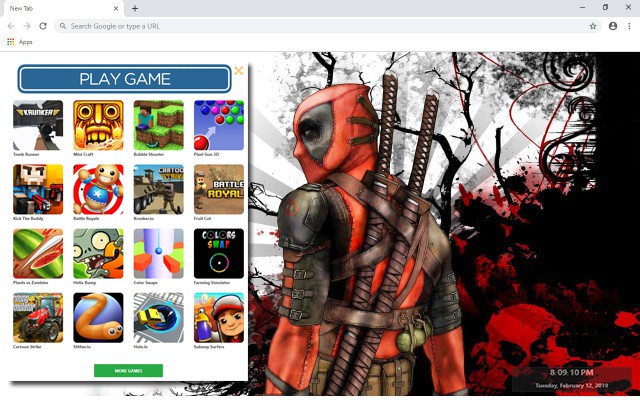Select the New Tab browser tab
The image size is (640, 400).
click(x=63, y=8)
